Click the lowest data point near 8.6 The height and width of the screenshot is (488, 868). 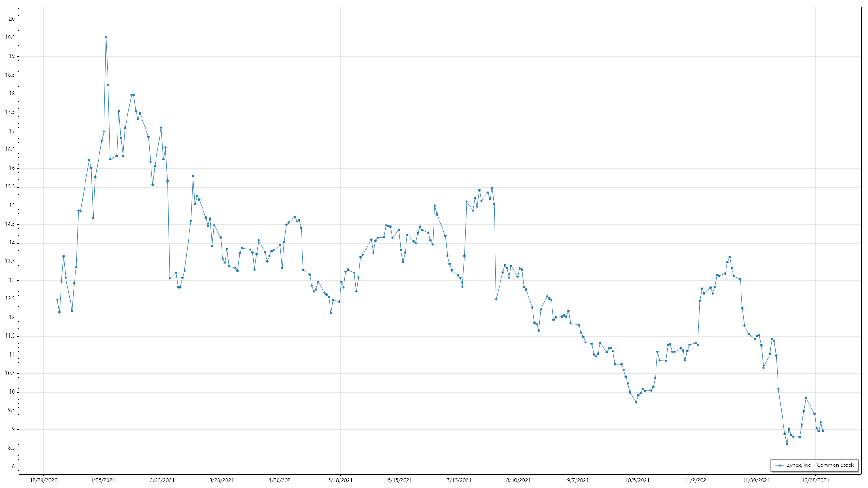click(x=787, y=444)
